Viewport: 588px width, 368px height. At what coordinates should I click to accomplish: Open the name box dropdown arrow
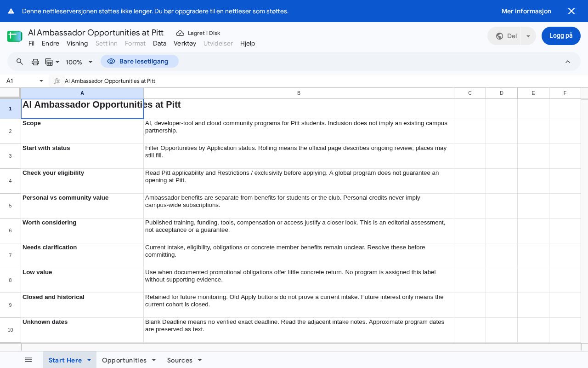tap(41, 81)
